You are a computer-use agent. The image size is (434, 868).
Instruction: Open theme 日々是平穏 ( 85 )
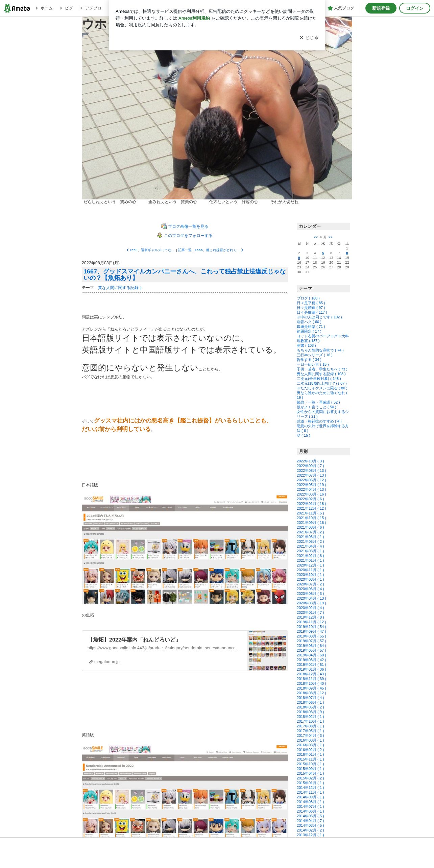[x=311, y=303]
